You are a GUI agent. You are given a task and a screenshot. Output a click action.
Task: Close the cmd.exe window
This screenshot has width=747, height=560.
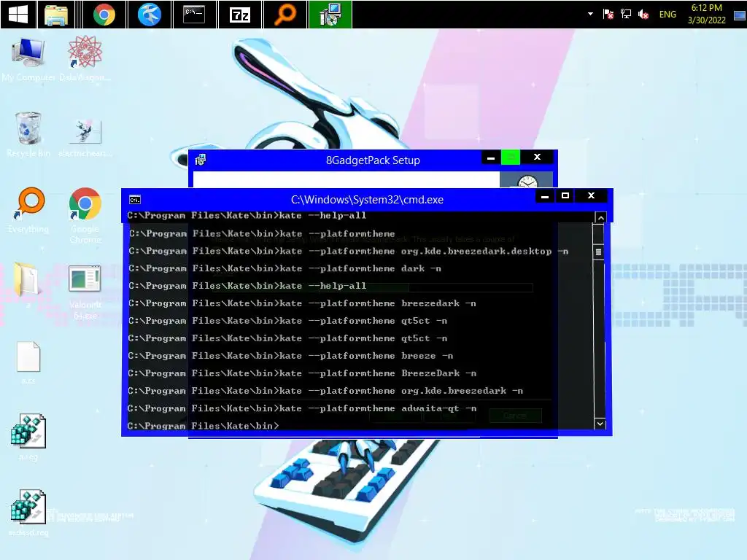coord(591,195)
